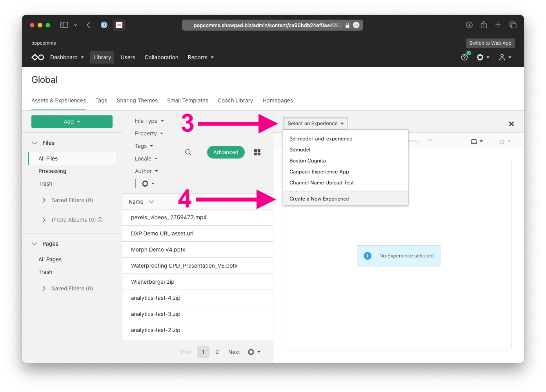Viewport: 546px width, 392px height.
Task: Expand the Photo Albums section
Action: coord(44,219)
